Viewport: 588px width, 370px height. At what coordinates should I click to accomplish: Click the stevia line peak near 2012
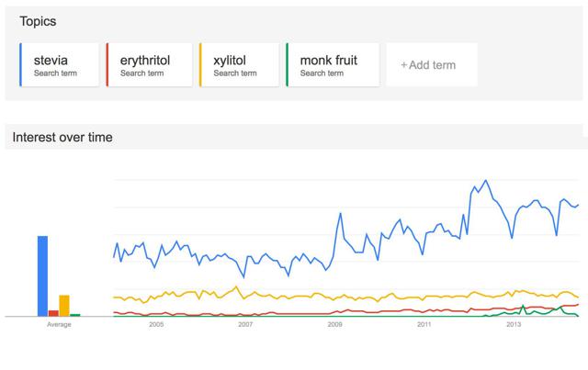[x=486, y=180]
